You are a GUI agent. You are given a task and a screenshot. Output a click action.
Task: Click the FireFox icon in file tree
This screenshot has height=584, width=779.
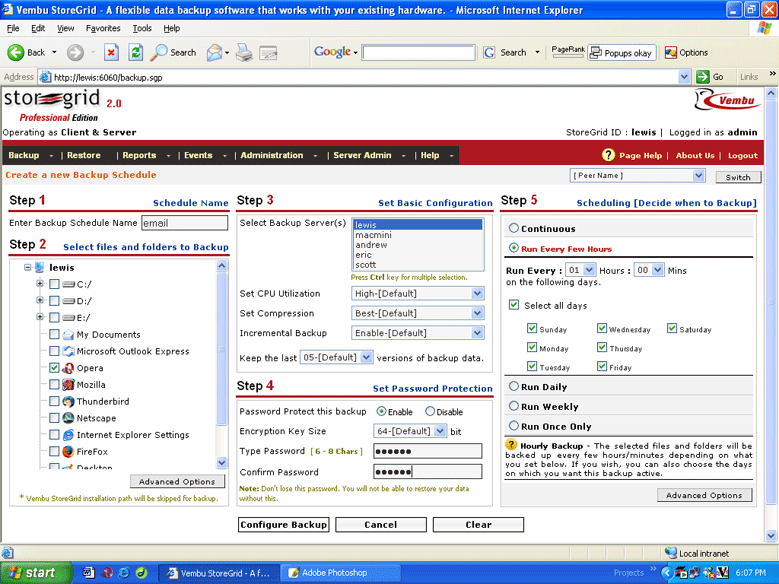coord(68,451)
